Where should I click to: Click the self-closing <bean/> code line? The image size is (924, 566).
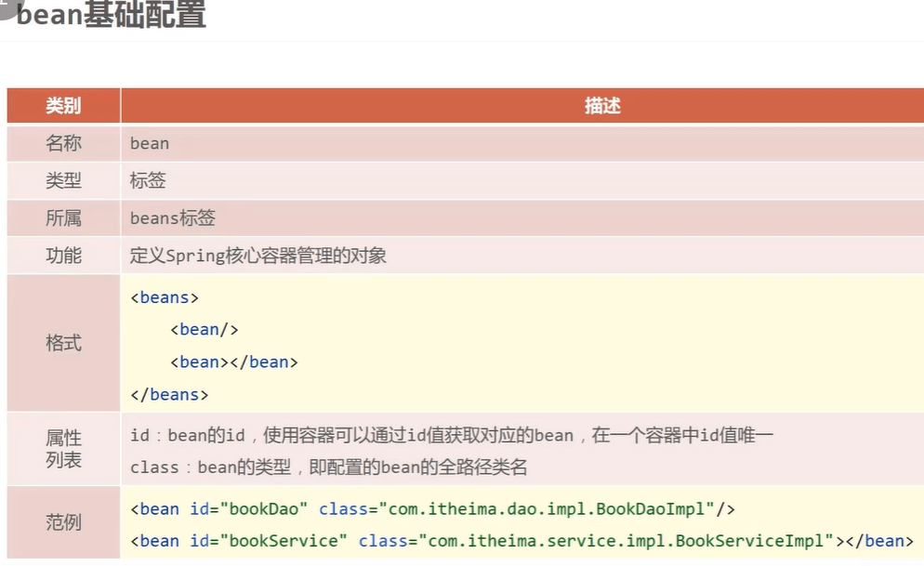(204, 329)
